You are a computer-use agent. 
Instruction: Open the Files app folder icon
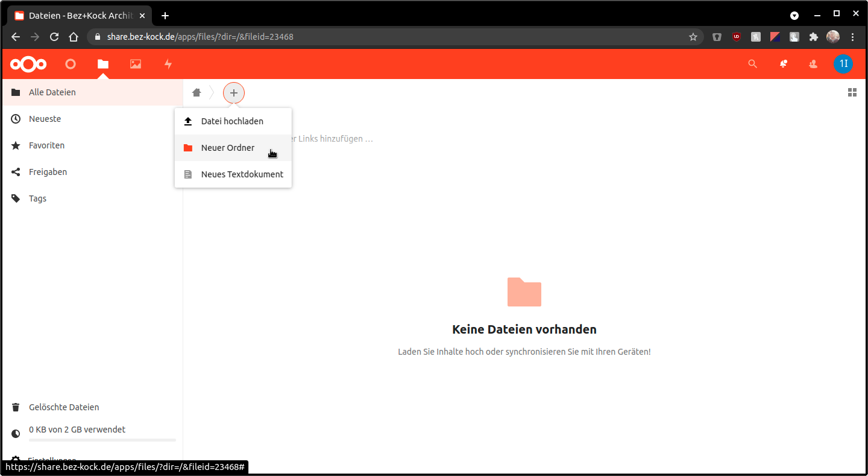(x=103, y=64)
